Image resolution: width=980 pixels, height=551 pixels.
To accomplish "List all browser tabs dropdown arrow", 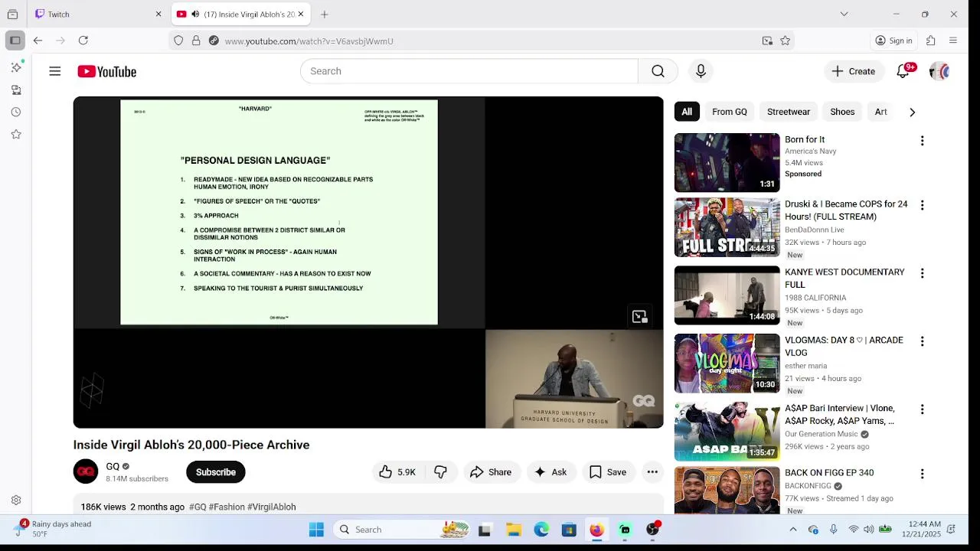I will click(844, 14).
